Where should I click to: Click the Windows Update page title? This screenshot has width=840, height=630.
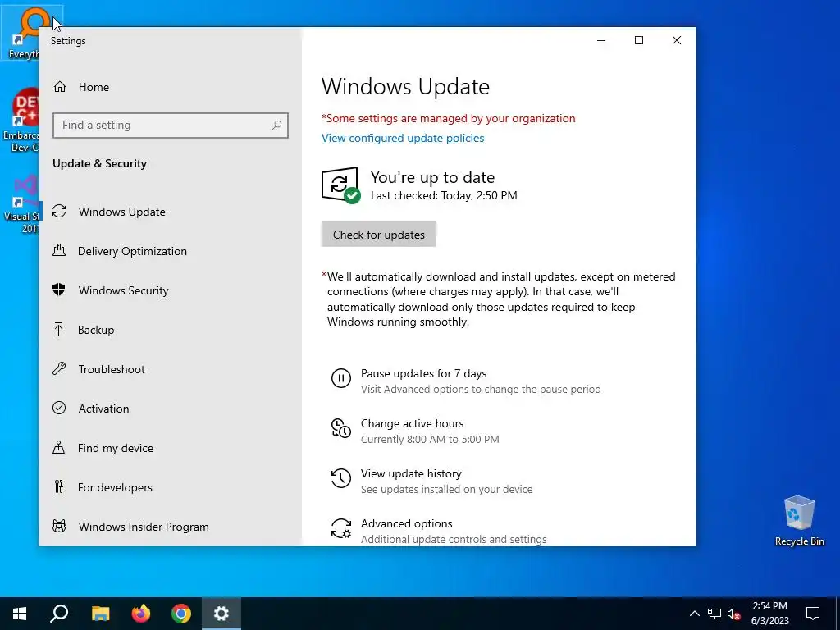tap(405, 87)
